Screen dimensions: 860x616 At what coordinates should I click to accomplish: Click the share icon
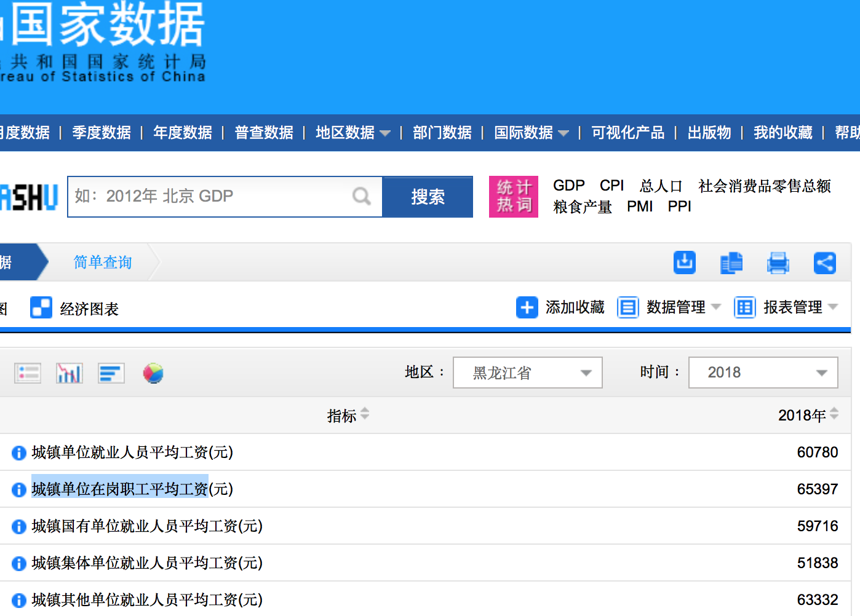[824, 263]
